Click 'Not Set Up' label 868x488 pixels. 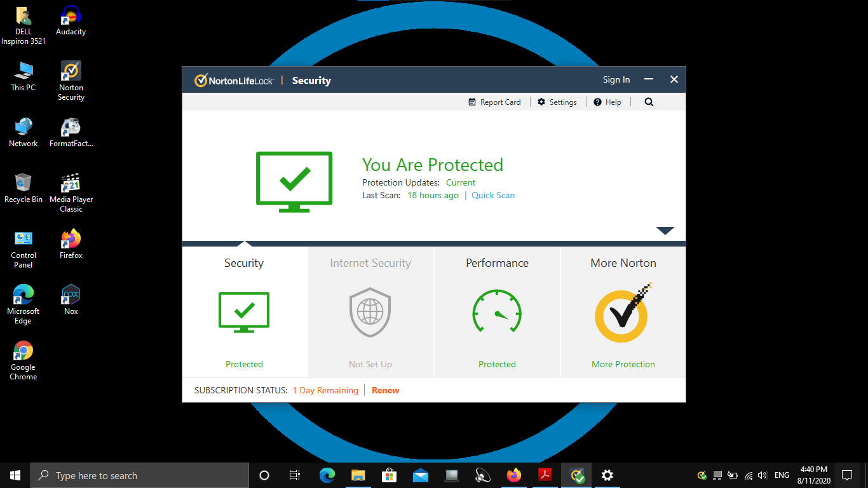click(370, 364)
